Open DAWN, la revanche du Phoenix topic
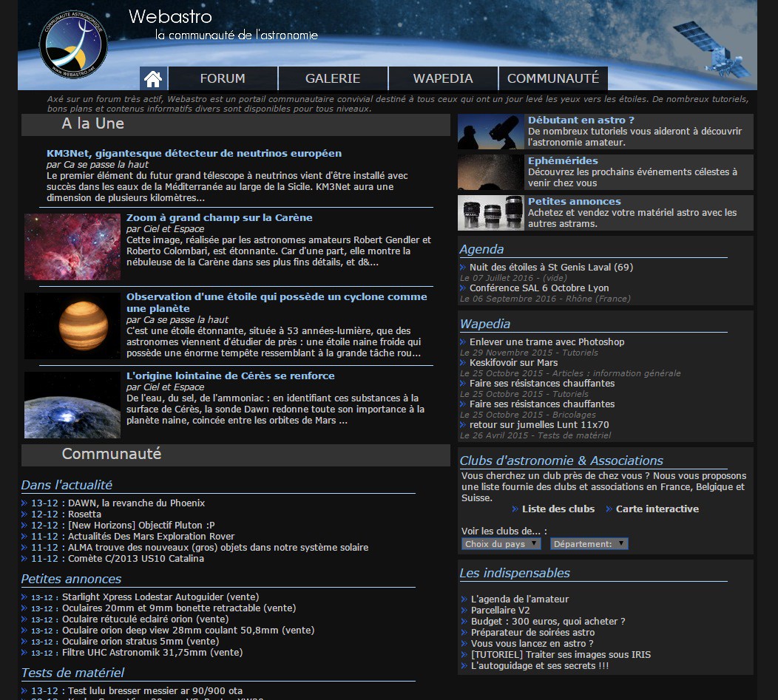 pos(137,503)
